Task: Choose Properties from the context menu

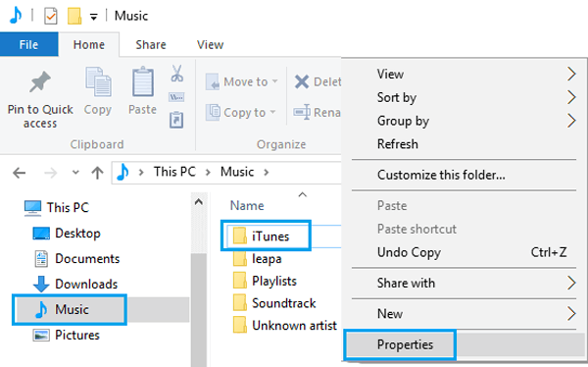Action: click(x=465, y=344)
